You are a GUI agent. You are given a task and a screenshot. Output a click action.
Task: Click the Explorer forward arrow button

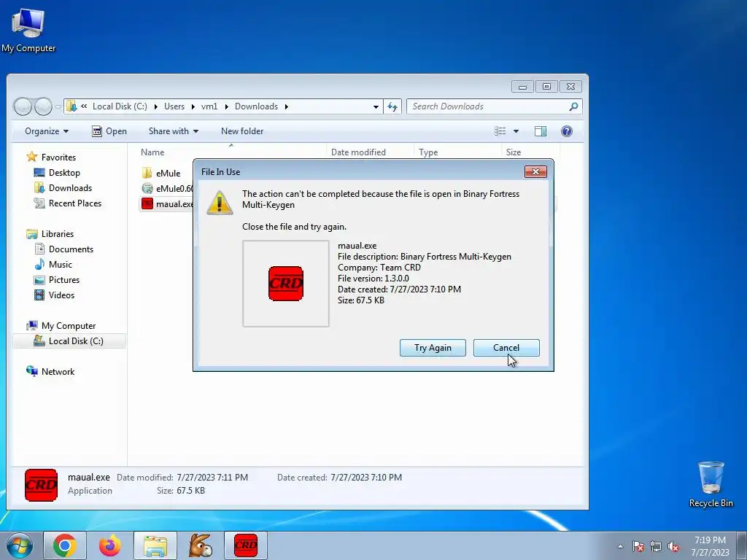tap(43, 106)
